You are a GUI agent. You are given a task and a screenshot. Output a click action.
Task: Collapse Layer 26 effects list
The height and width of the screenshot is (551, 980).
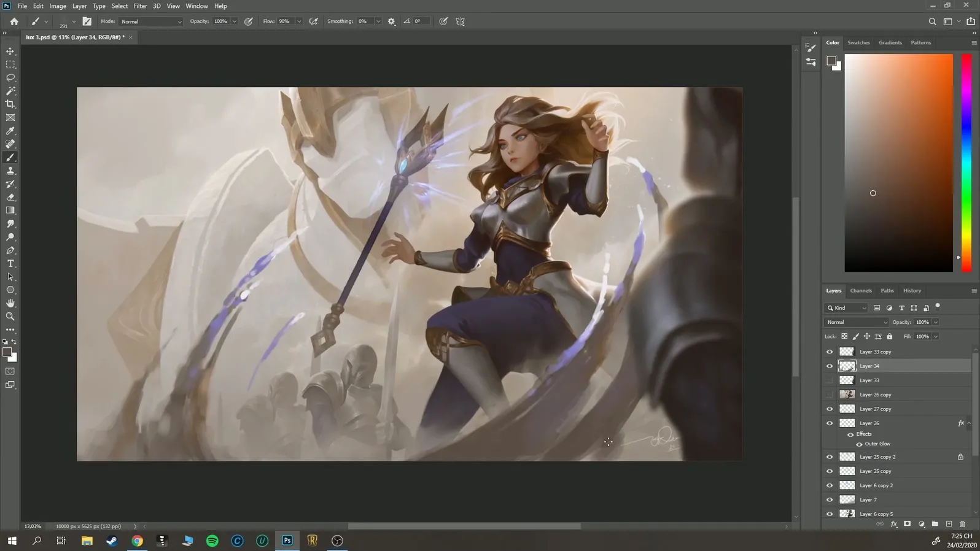point(970,423)
